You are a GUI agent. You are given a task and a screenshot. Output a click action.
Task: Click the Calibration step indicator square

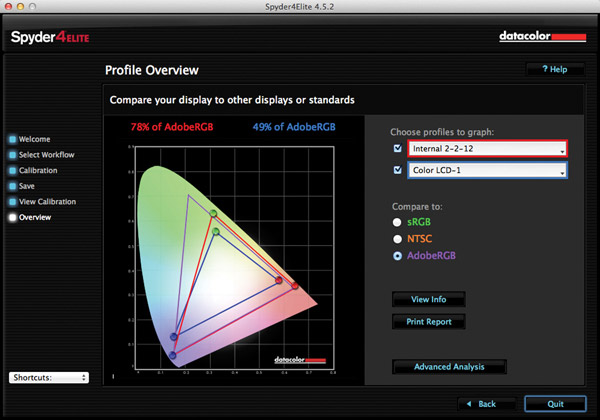coord(13,171)
